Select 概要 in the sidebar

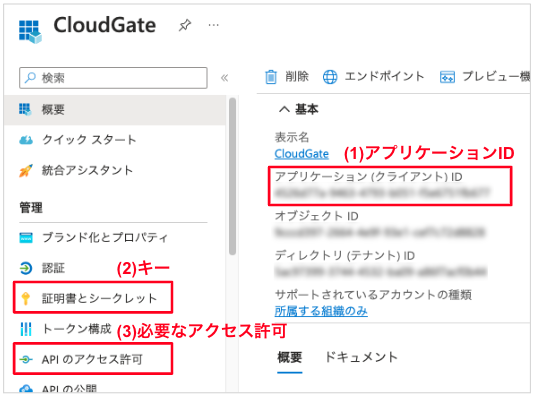pyautogui.click(x=115, y=110)
